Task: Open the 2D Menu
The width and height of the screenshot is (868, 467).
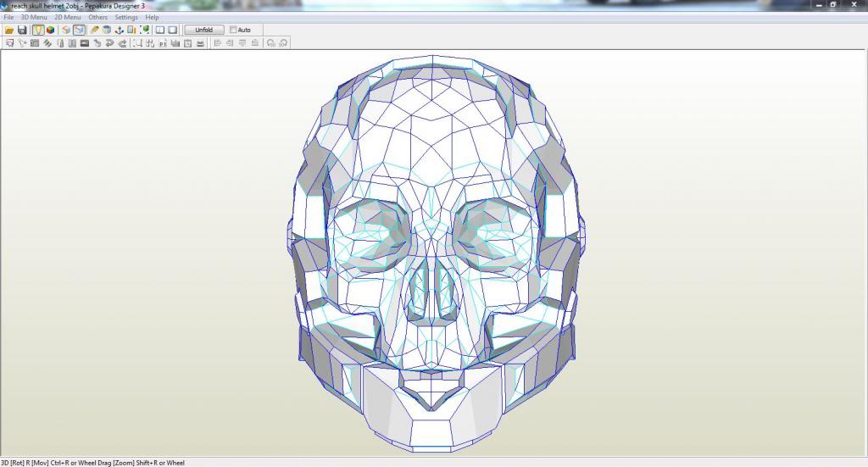Action: point(68,17)
